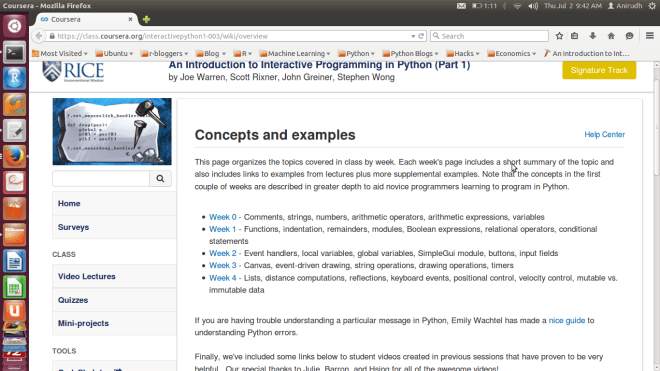Open RStudio from the launcher
The width and height of the screenshot is (660, 371).
(x=14, y=79)
